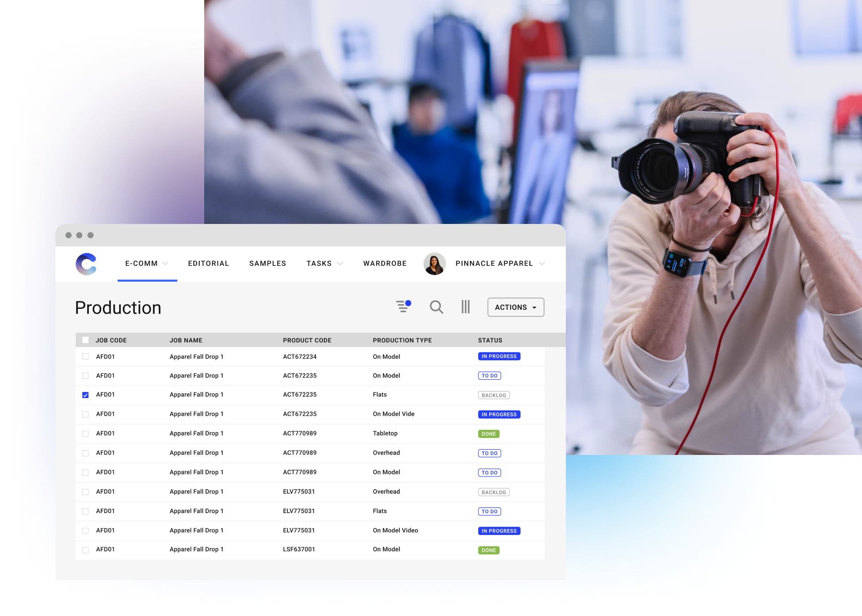Check the ELV775031 Flats row checkbox

[x=85, y=511]
